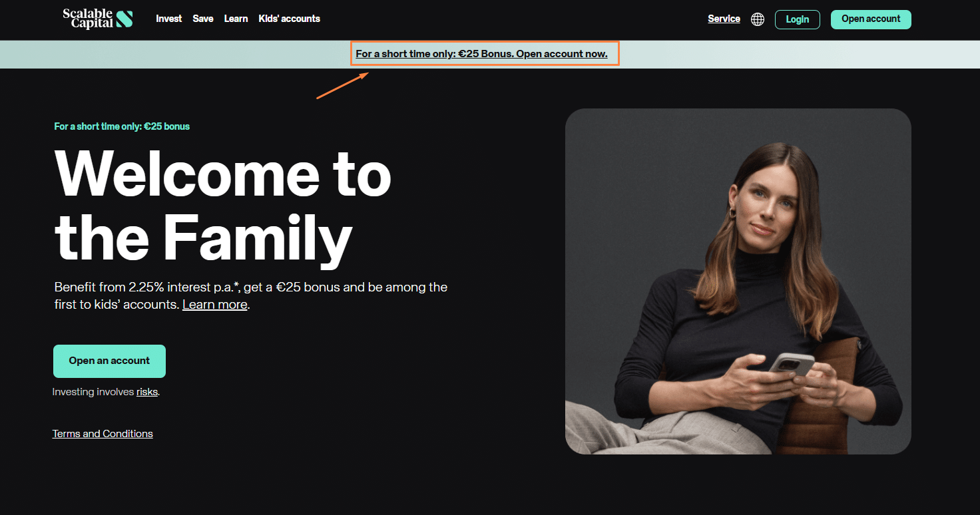Click the photo of the woman
This screenshot has width=980, height=515.
click(x=738, y=281)
